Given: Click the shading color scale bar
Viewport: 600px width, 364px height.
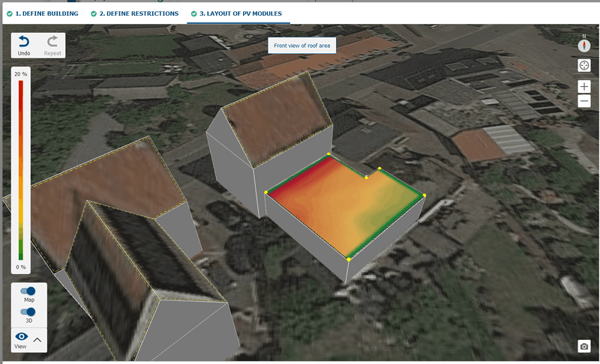Looking at the screenshot, I should coord(21,170).
